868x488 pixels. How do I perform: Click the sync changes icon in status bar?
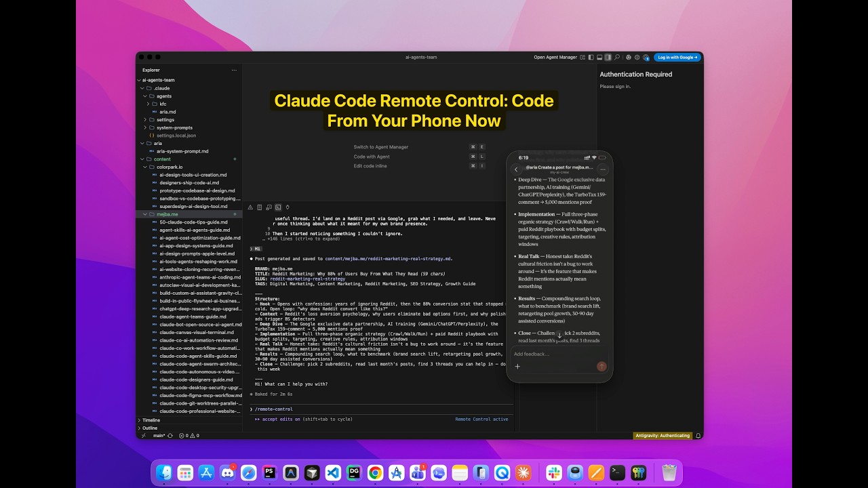[x=170, y=436]
